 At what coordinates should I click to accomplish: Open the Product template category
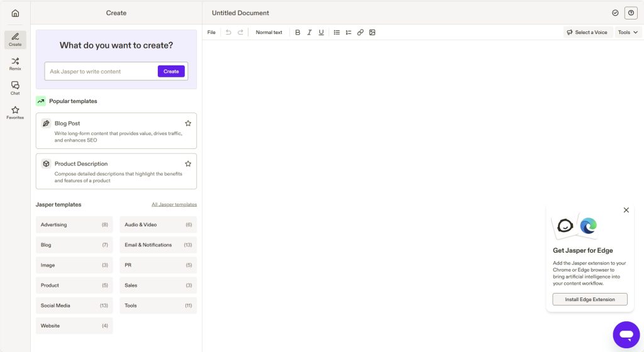[x=74, y=285]
